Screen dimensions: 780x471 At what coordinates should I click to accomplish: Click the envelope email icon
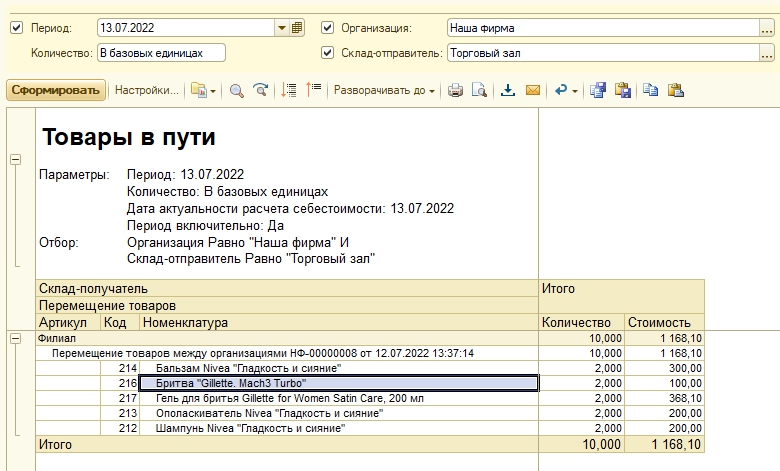pos(532,90)
